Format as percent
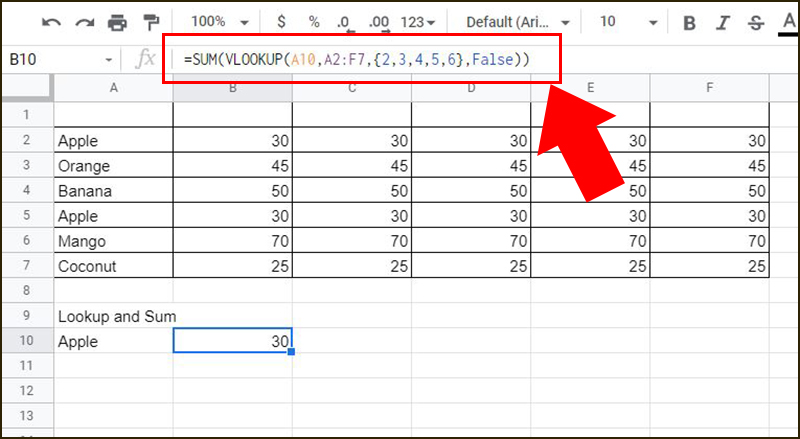The width and height of the screenshot is (800, 439). 314,22
